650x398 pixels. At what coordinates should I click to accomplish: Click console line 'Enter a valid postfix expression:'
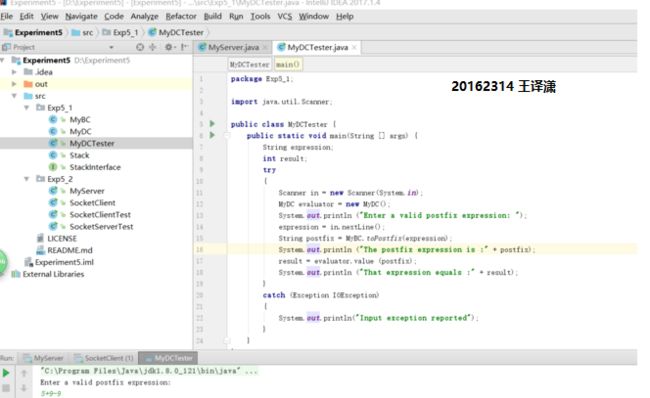(x=105, y=382)
